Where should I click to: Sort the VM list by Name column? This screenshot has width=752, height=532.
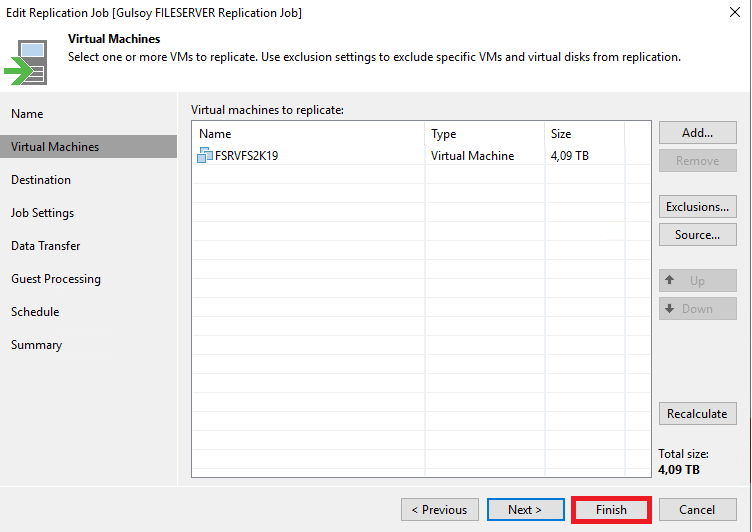(x=308, y=133)
